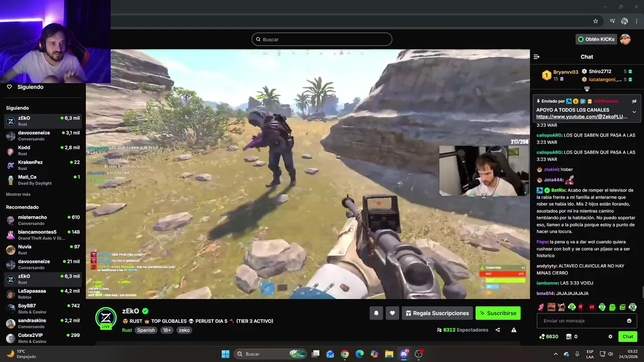Screen dimensions: 644x362
Task: Open KrakenPez channel in sidebar
Action: pyautogui.click(x=43, y=165)
